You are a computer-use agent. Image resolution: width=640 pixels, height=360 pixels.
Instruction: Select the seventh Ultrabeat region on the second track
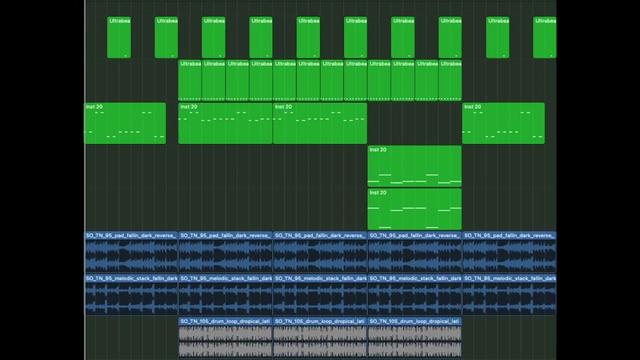click(332, 80)
